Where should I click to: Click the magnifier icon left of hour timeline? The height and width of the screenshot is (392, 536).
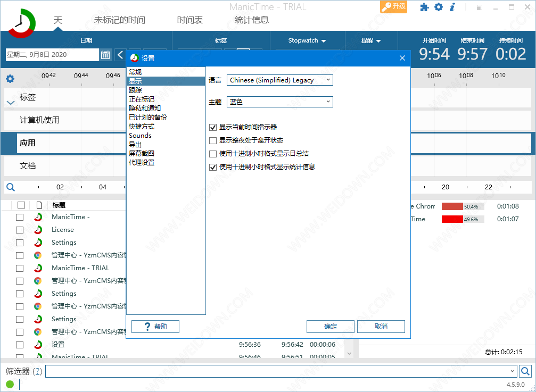tap(10, 187)
